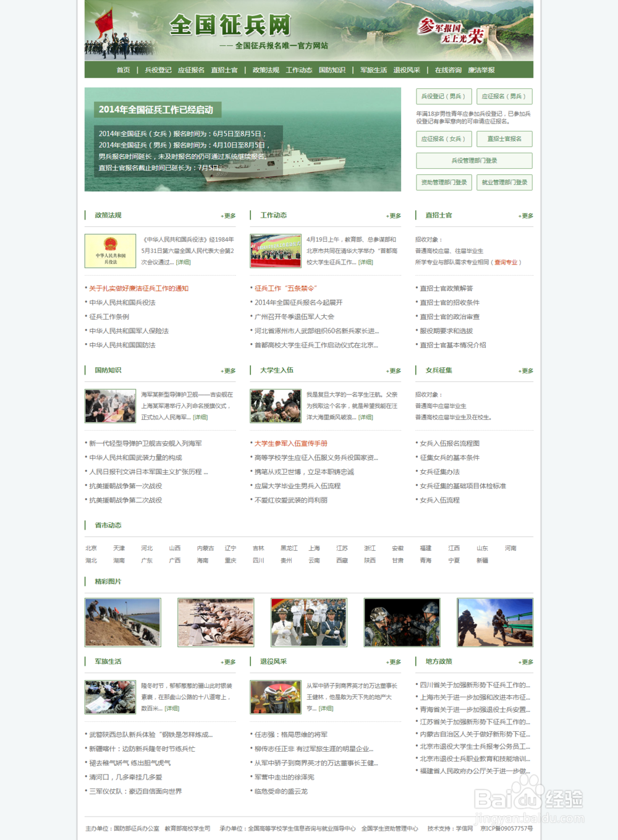Go to 兵役登记 in the navigation bar
Viewport: 618px width, 840px height.
(x=158, y=70)
